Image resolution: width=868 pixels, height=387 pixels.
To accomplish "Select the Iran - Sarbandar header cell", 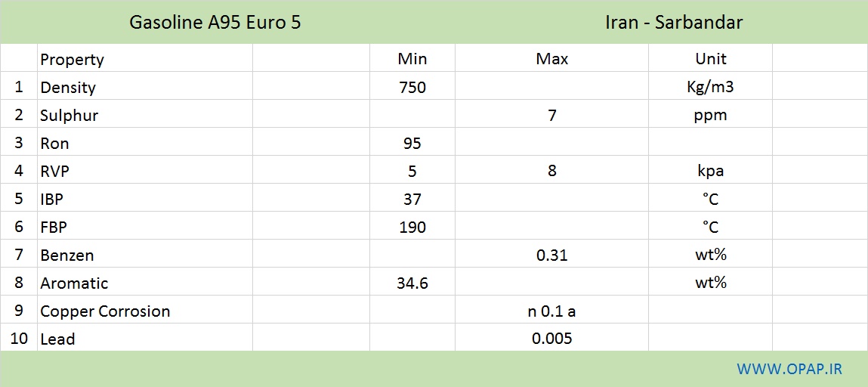I will [675, 23].
